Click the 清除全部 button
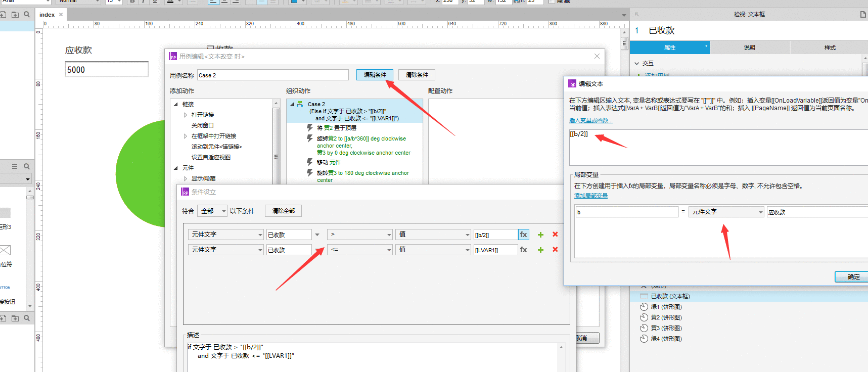Screen dimensions: 868x372 coord(284,211)
